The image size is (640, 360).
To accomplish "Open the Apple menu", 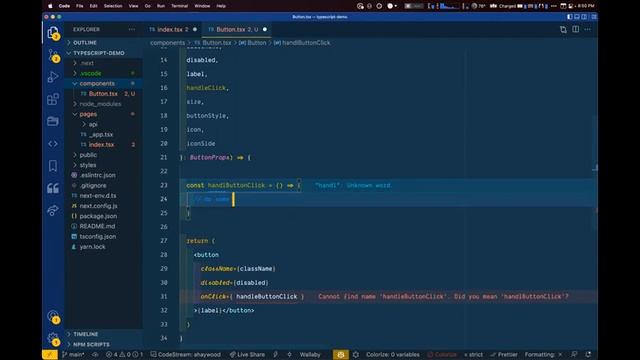I will tap(50, 6).
